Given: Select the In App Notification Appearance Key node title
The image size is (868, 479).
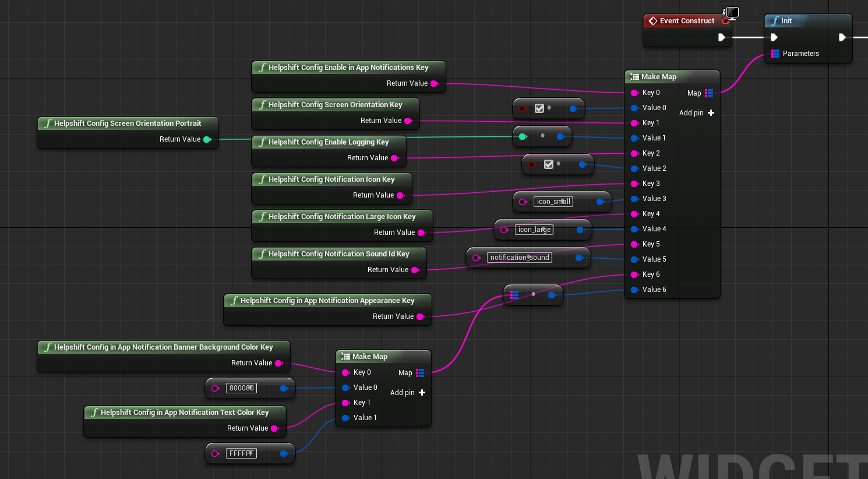Looking at the screenshot, I should [327, 301].
